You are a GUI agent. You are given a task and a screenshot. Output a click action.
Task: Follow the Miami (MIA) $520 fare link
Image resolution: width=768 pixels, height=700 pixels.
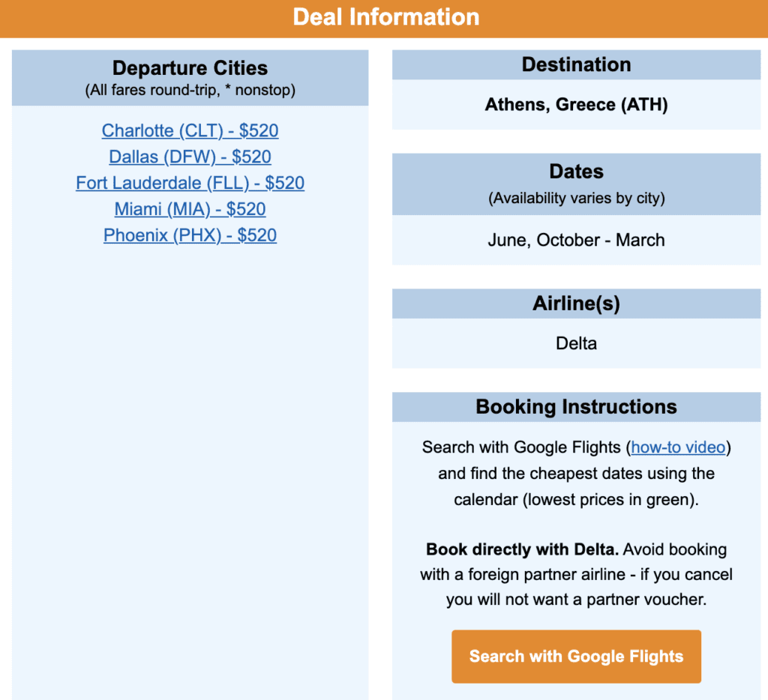click(190, 209)
